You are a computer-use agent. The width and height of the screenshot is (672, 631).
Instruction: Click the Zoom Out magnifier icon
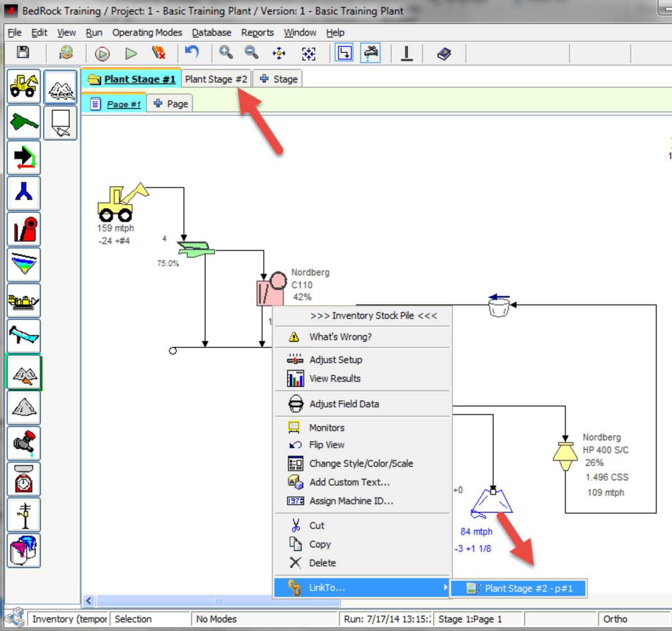click(251, 53)
